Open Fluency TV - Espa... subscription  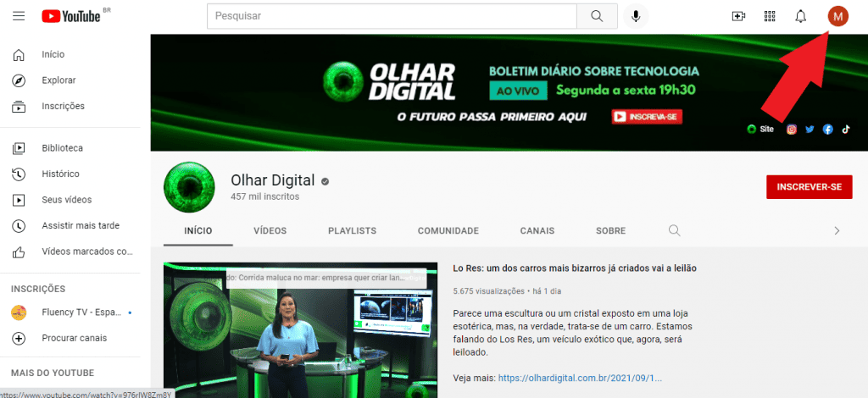tap(81, 312)
